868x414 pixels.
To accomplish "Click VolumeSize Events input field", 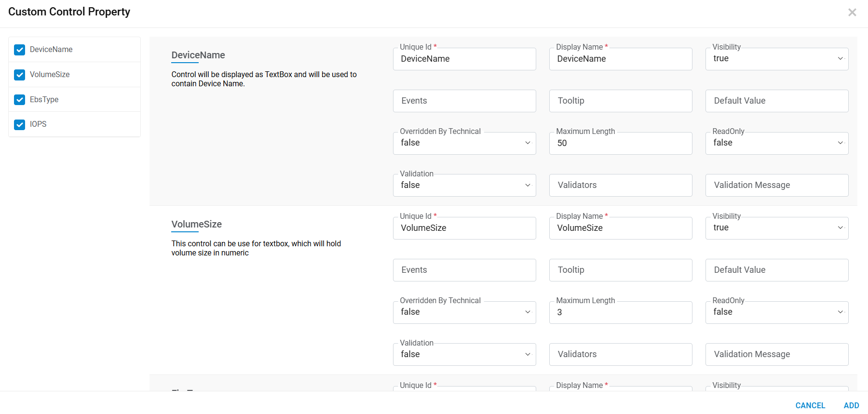I will 464,270.
